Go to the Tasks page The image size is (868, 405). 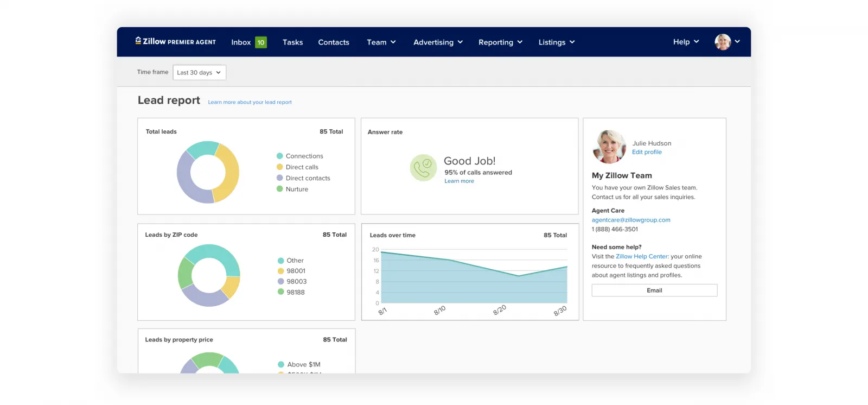click(292, 42)
